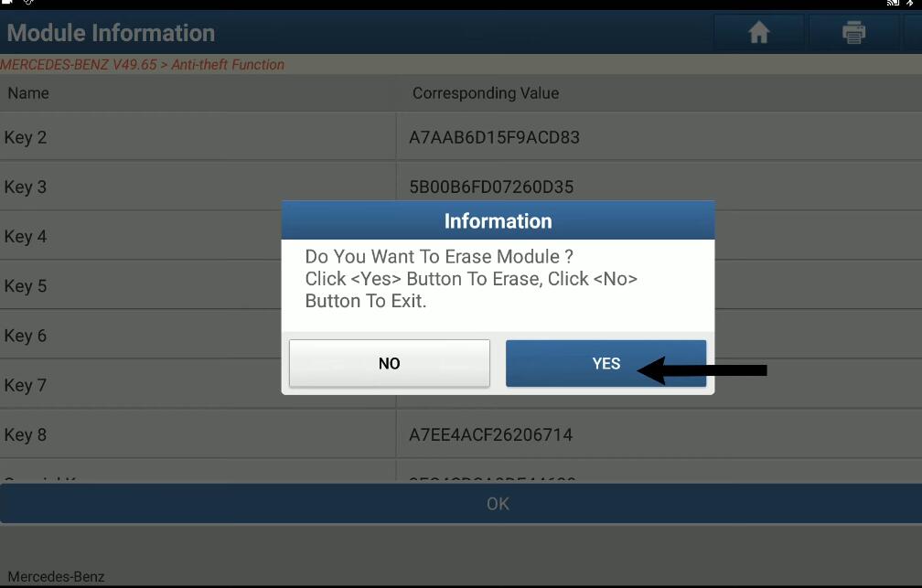This screenshot has width=922, height=588.
Task: Select the Key 4 row label
Action: 26,236
